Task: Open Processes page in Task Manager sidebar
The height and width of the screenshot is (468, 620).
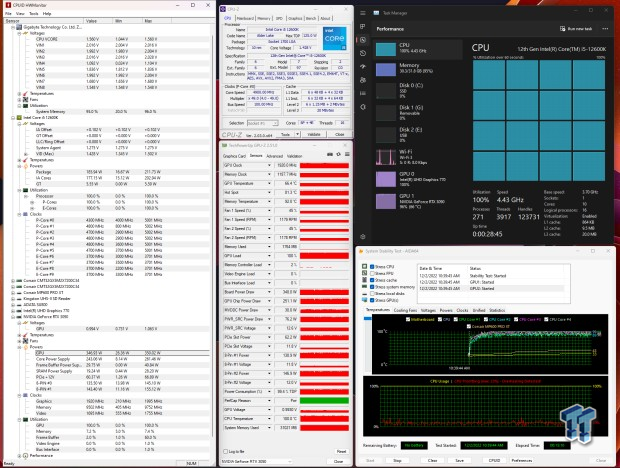Action: coord(363,26)
